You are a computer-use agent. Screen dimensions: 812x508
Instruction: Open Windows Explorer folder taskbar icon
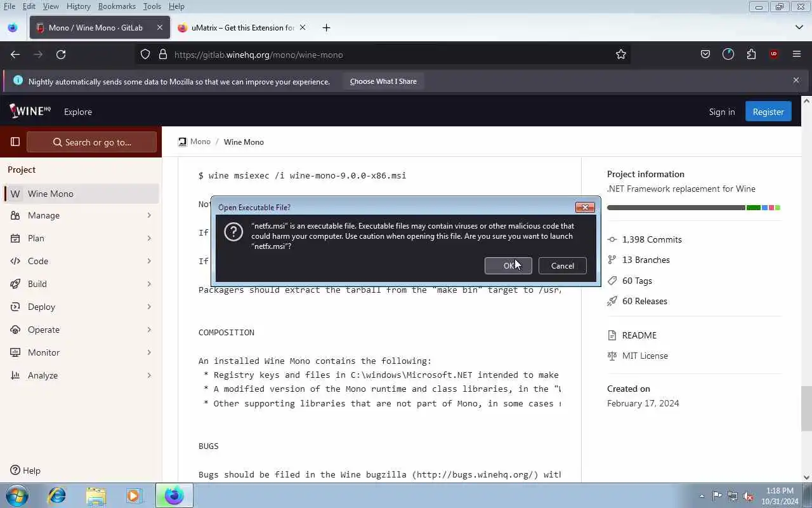(95, 495)
